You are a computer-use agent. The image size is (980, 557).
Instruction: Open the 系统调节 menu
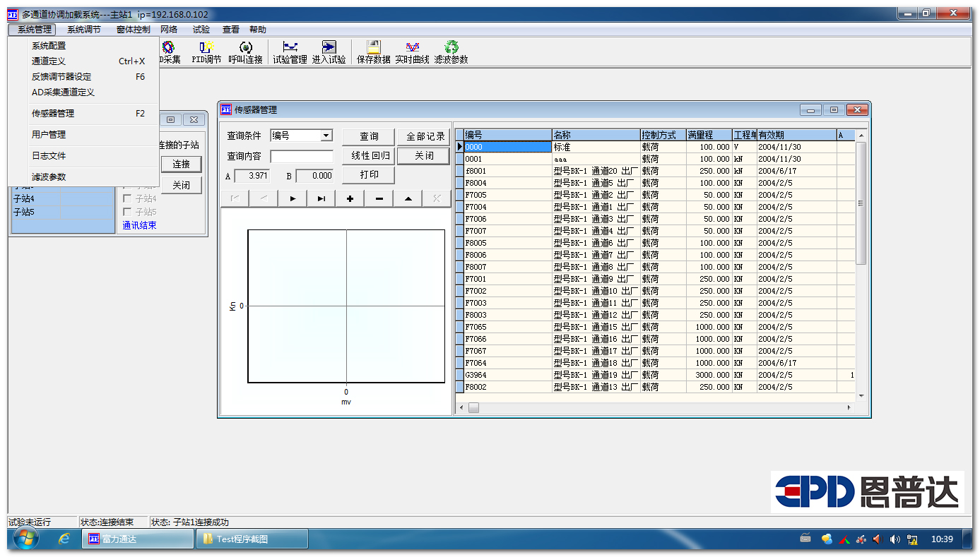[x=84, y=30]
